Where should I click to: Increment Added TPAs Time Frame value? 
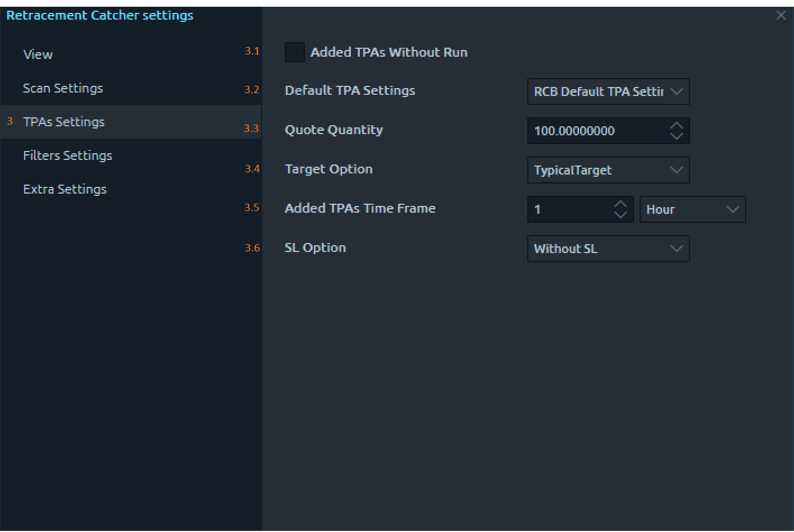click(620, 204)
